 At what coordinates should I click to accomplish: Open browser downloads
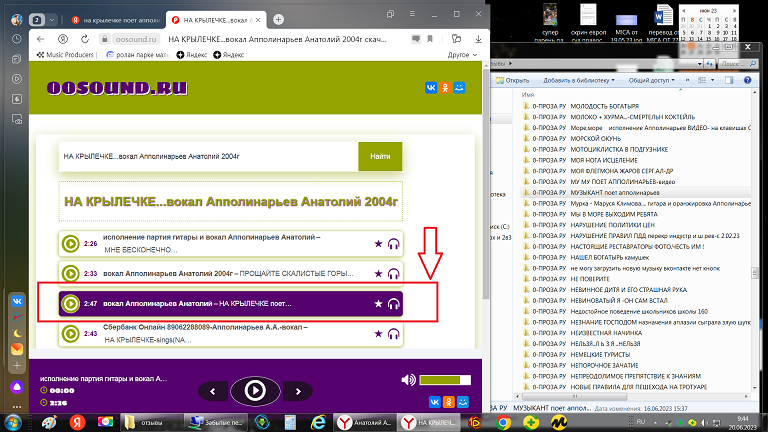click(x=478, y=39)
